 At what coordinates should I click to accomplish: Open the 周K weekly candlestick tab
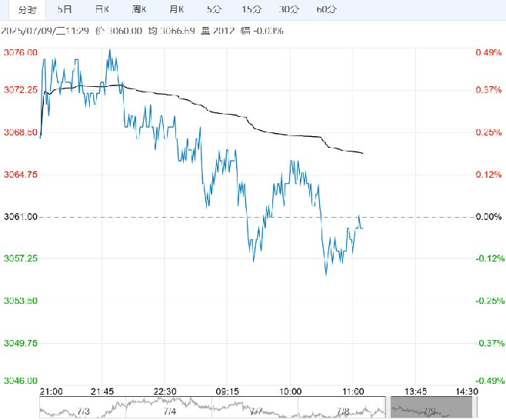pyautogui.click(x=139, y=9)
